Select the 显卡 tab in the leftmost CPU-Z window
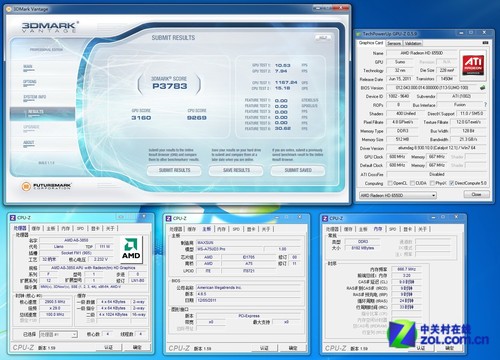Image resolution: width=500 pixels, height=360 pixels. point(95,228)
